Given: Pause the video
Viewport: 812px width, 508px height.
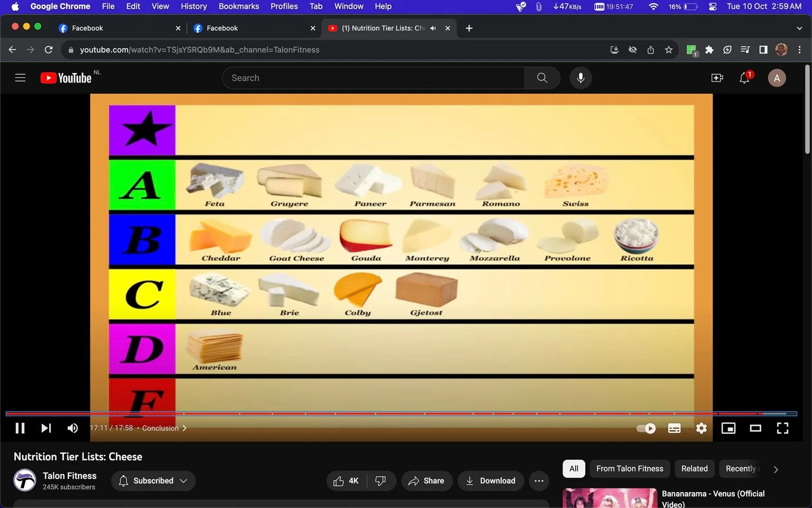Looking at the screenshot, I should [x=20, y=428].
